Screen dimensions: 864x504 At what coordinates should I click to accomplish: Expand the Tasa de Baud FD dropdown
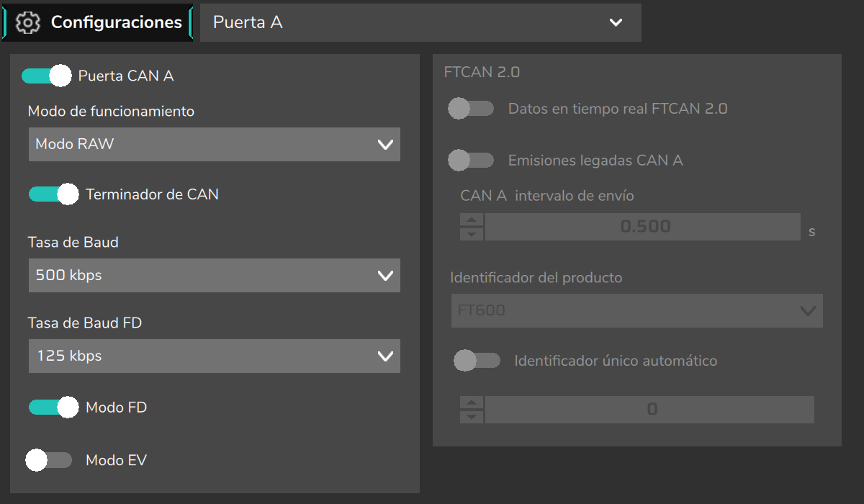tap(215, 356)
